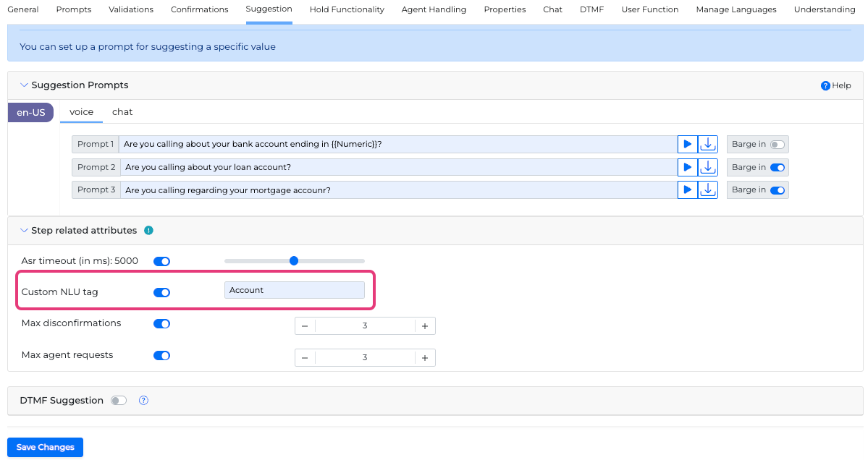The height and width of the screenshot is (460, 868).
Task: Switch to the Hold Functionality tab
Action: pos(347,9)
